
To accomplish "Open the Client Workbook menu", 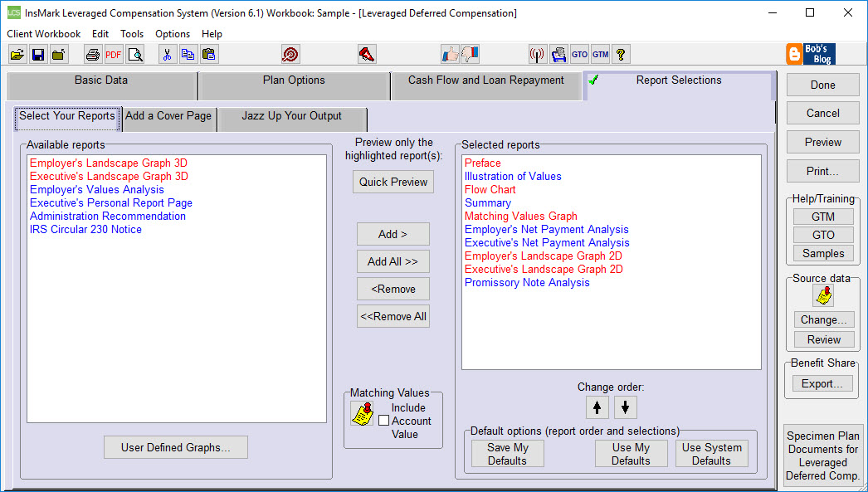I will [x=43, y=33].
